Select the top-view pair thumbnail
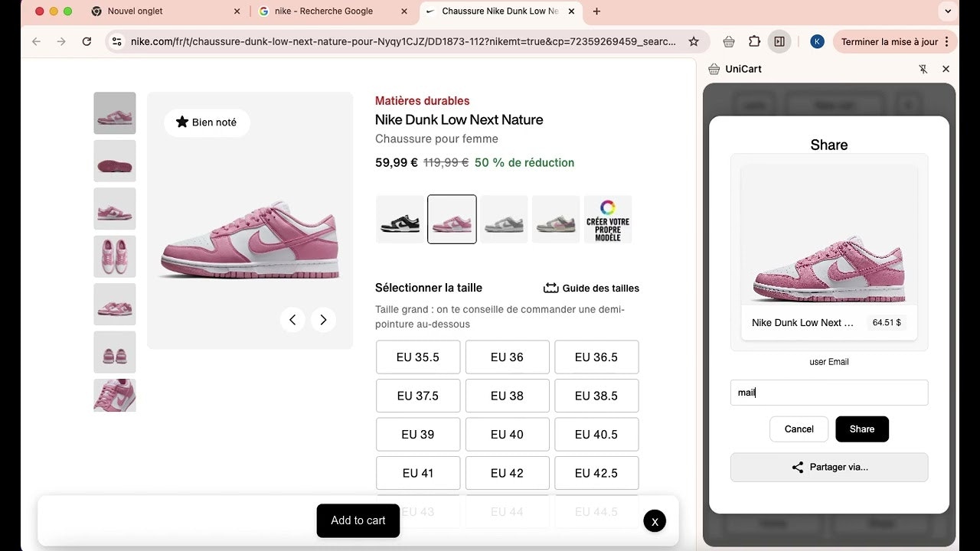 115,256
